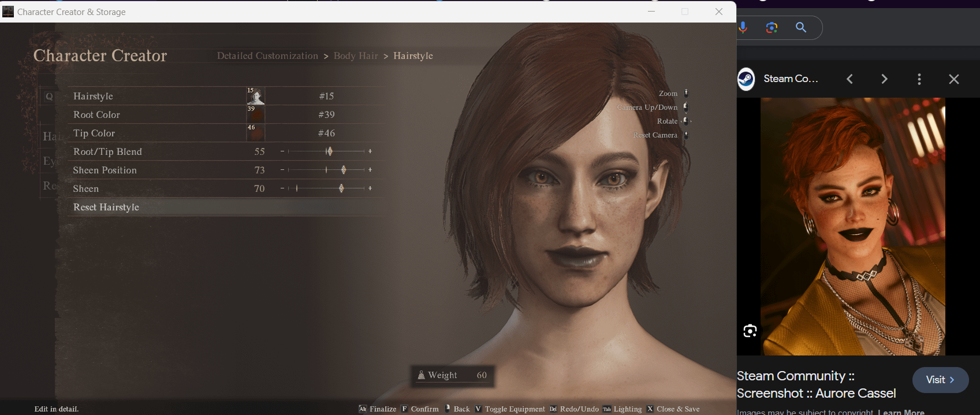Select the Hairstyle row label
980x415 pixels.
(x=93, y=96)
